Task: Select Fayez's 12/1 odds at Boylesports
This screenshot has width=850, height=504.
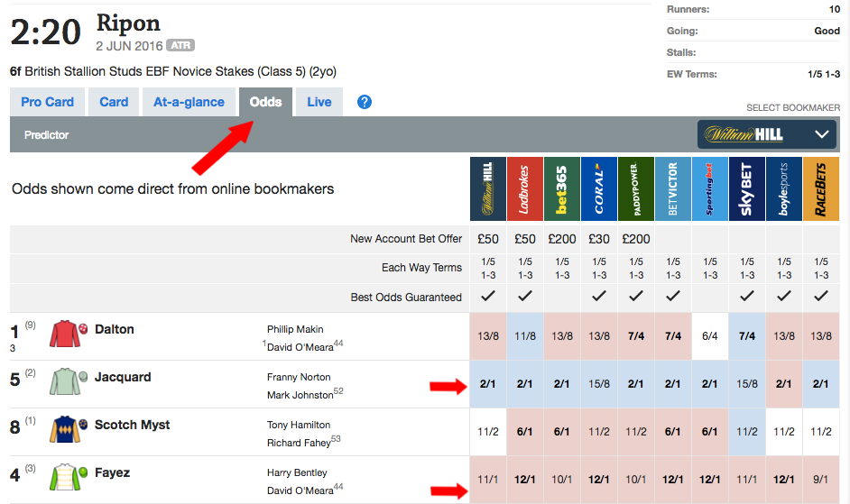Action: (x=784, y=480)
